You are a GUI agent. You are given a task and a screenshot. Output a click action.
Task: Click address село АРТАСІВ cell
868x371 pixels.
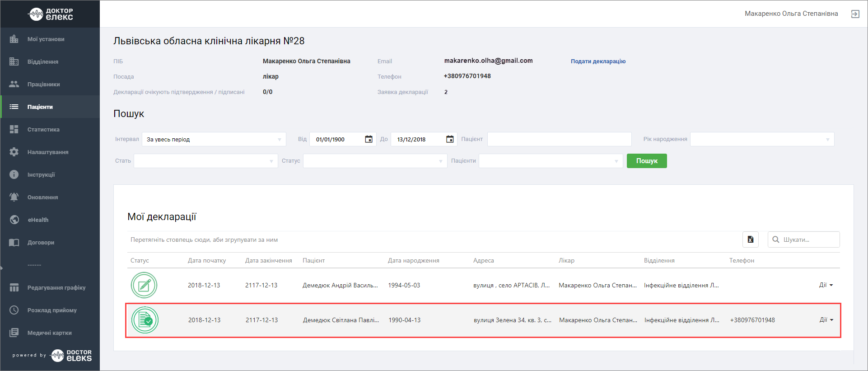tap(512, 285)
